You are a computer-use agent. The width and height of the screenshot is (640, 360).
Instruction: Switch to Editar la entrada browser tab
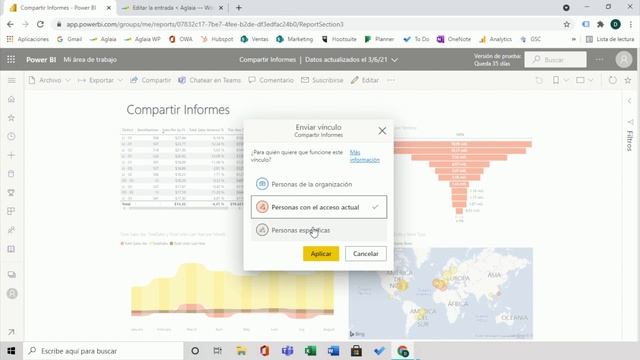173,8
